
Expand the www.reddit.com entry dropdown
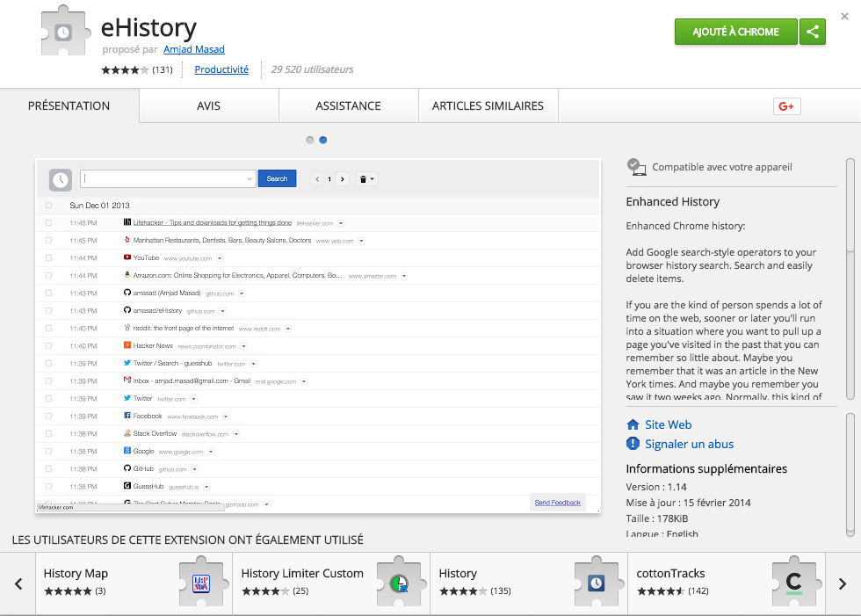coord(288,329)
